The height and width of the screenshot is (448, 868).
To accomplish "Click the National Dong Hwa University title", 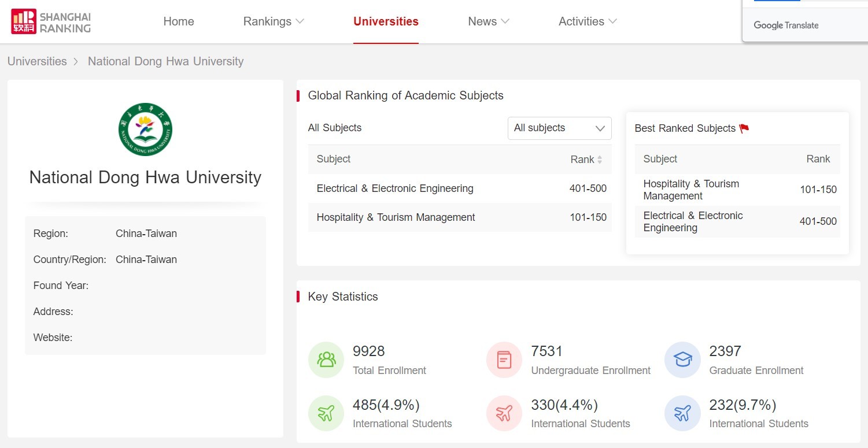I will [145, 177].
